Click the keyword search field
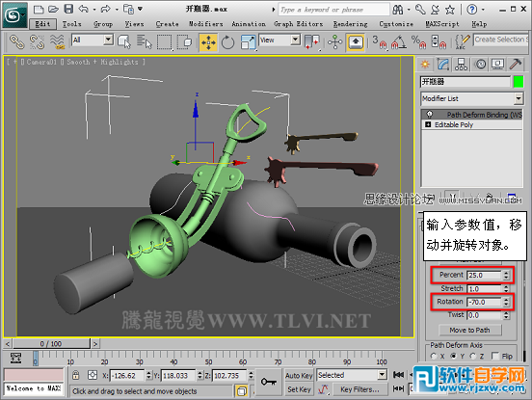 pyautogui.click(x=333, y=10)
